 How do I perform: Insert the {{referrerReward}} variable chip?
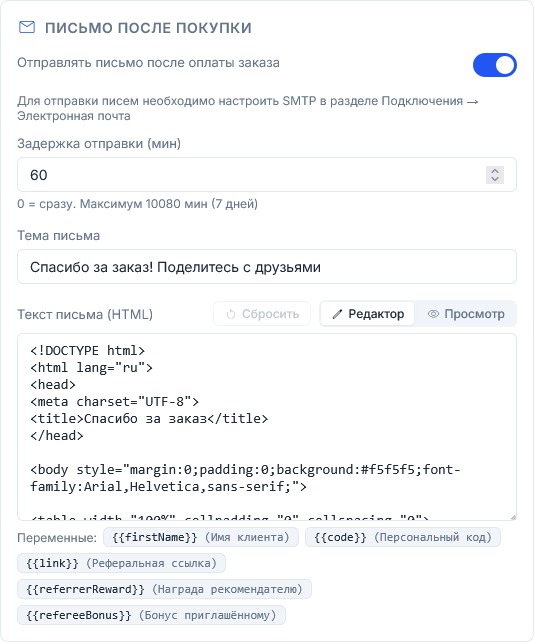tap(164, 589)
